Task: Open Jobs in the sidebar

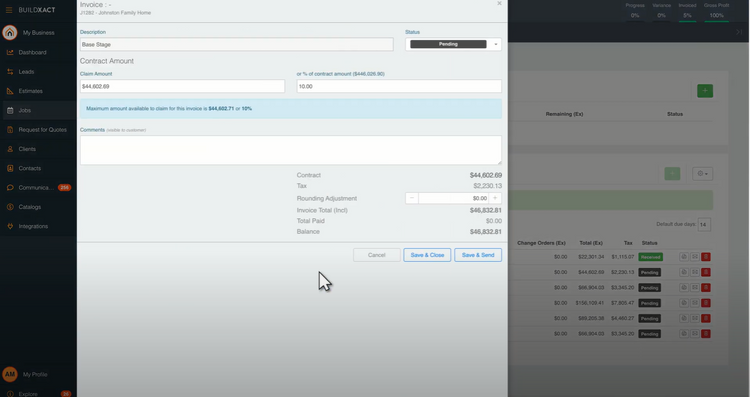Action: 24,110
